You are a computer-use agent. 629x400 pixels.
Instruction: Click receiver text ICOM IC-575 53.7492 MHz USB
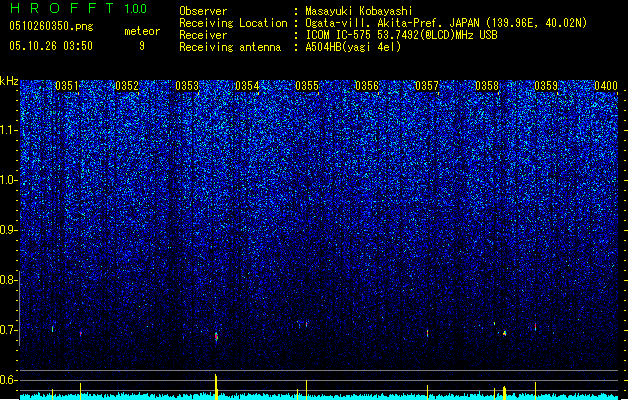tap(401, 35)
